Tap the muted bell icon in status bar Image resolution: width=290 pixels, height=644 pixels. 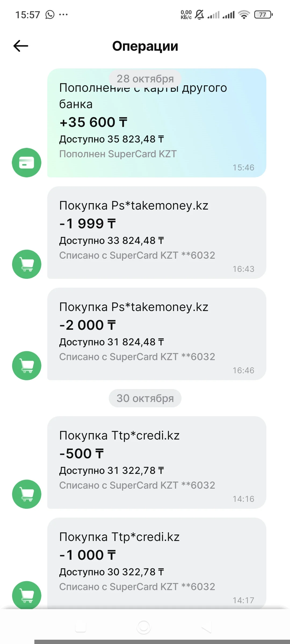coord(199,14)
